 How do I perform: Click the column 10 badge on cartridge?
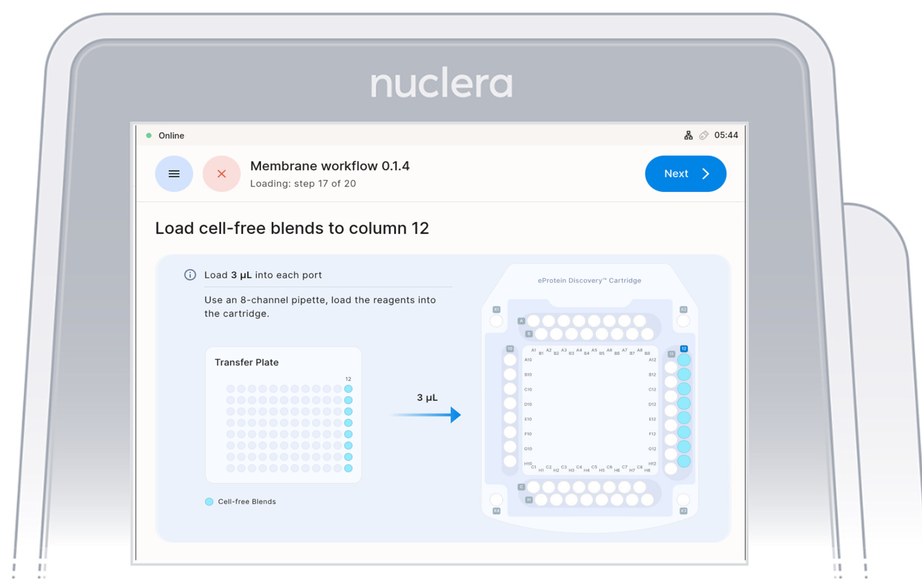tap(510, 349)
